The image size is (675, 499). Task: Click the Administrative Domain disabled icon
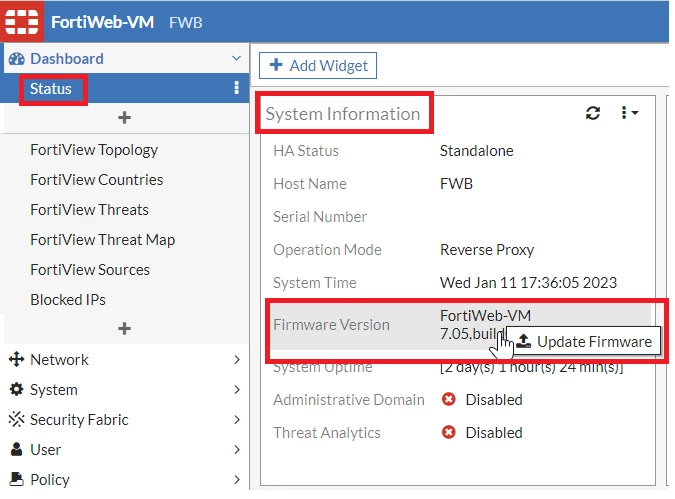pos(449,399)
